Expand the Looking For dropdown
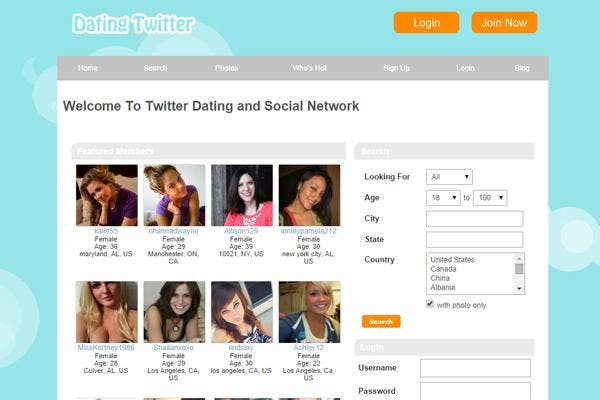Viewport: 600px width, 400px height. coord(449,177)
